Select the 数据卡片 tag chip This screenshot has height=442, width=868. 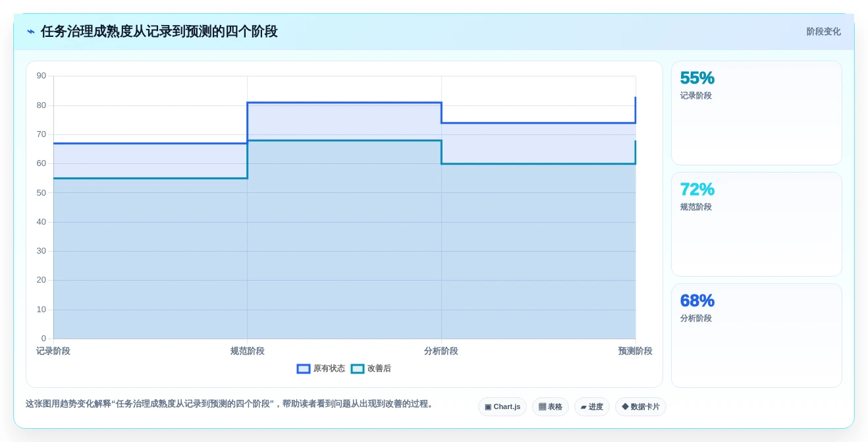(x=641, y=406)
